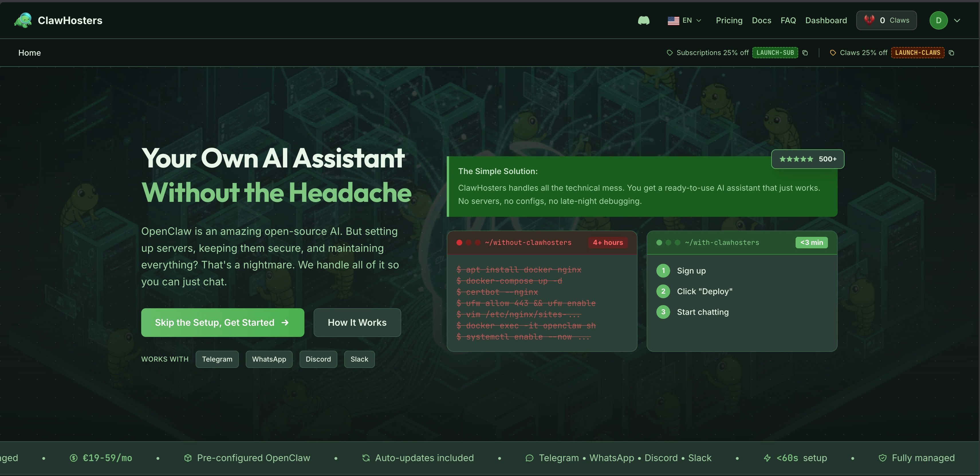Click the US flag language icon
This screenshot has width=980, height=476.
click(x=673, y=21)
